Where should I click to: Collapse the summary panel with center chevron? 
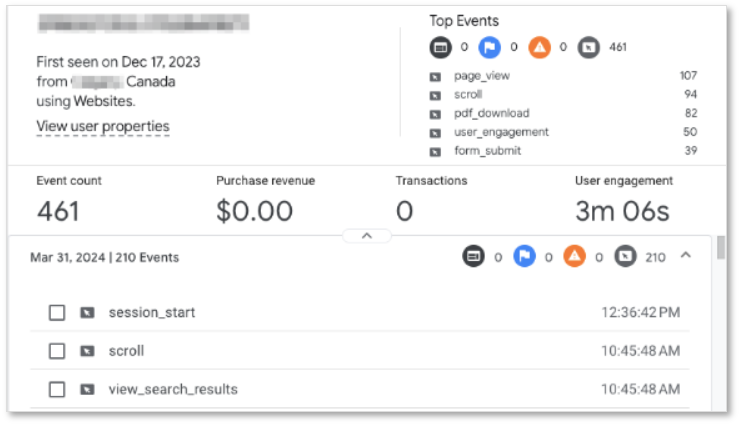click(367, 236)
